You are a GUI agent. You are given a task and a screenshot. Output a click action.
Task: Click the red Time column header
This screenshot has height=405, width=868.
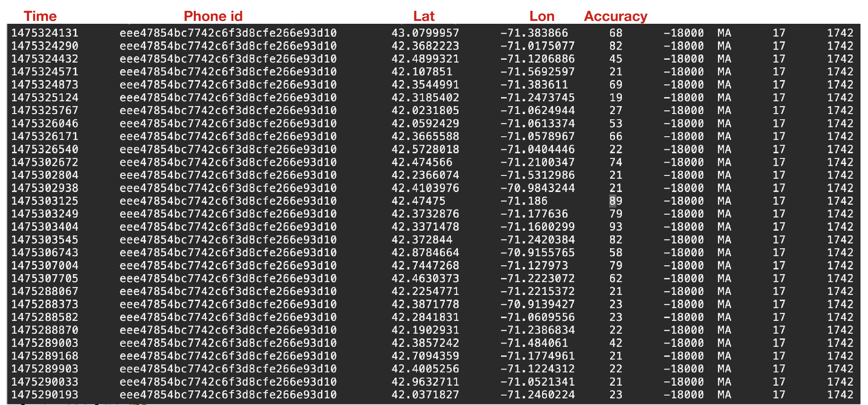pos(40,16)
